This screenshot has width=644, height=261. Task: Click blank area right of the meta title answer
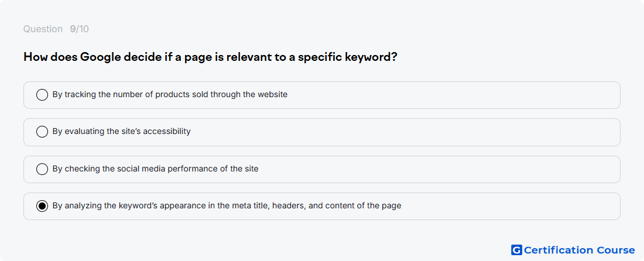[509, 206]
